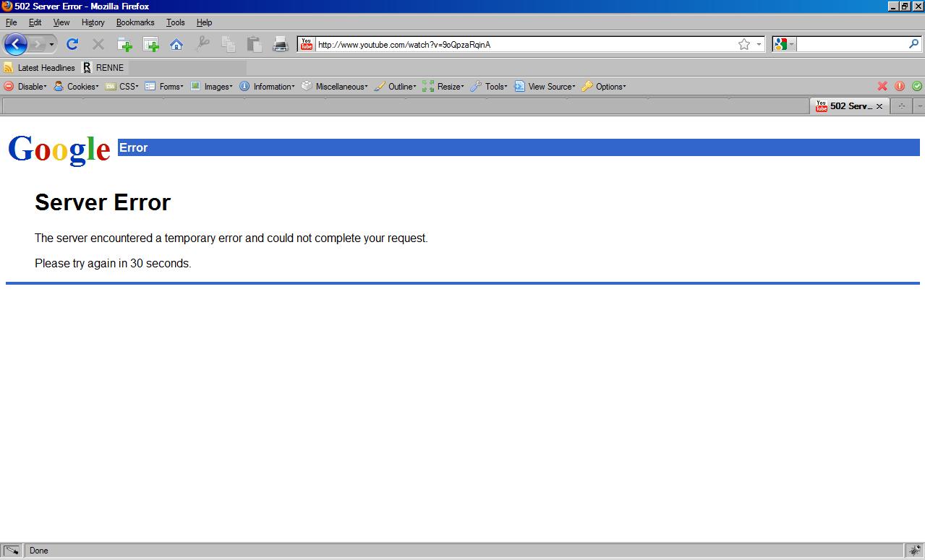Open the Bookmarks menu

pyautogui.click(x=135, y=22)
